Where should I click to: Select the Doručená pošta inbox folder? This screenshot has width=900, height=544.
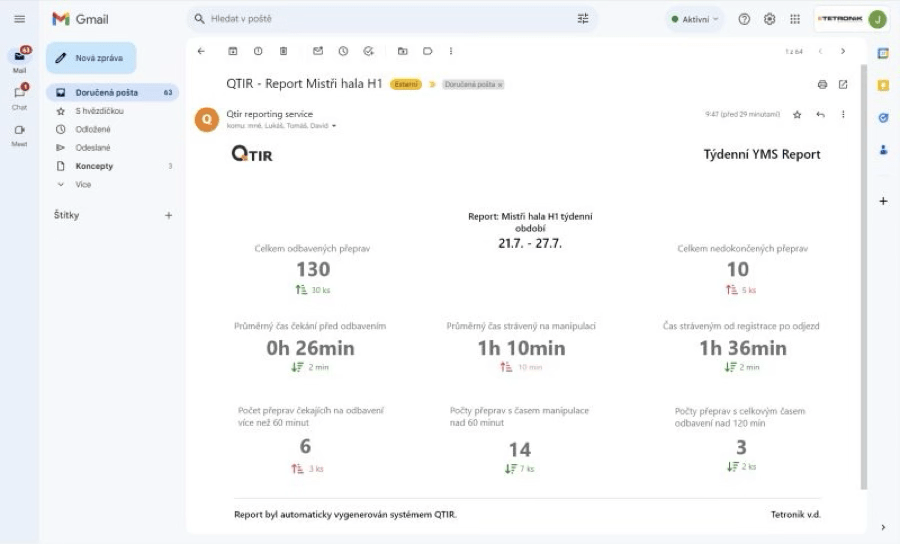tap(112, 92)
